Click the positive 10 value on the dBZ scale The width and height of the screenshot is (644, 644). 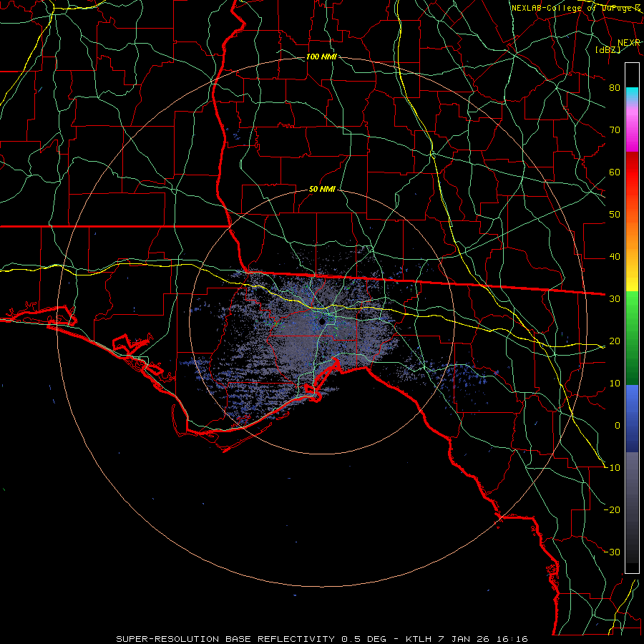[x=615, y=384]
